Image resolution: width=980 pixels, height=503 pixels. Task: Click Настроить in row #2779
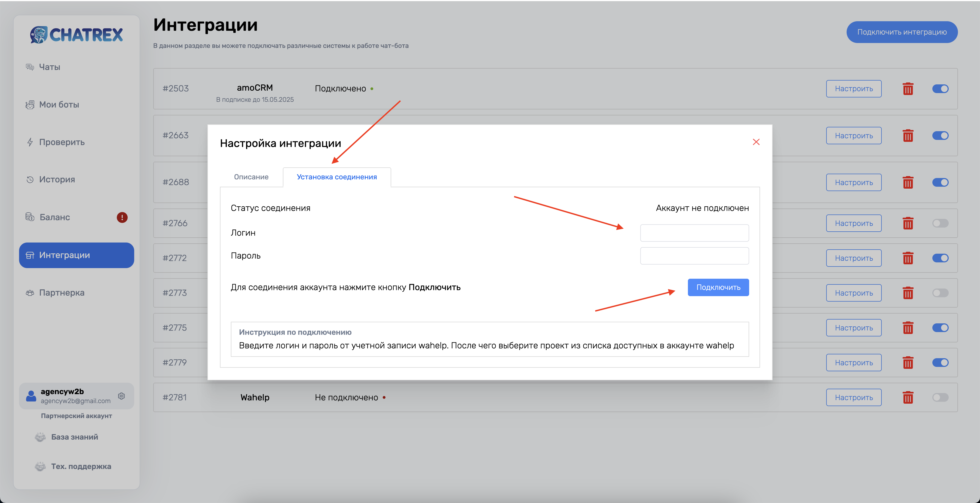[x=854, y=363]
